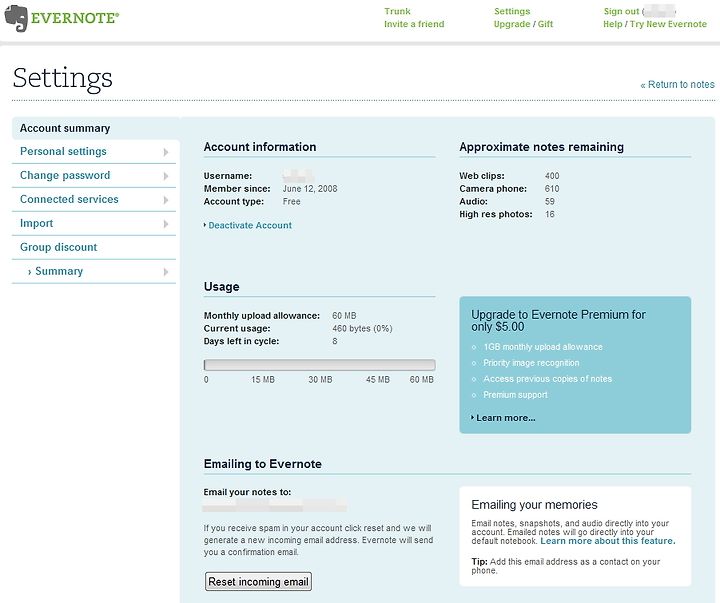Click the High res photos value 16

coord(550,214)
